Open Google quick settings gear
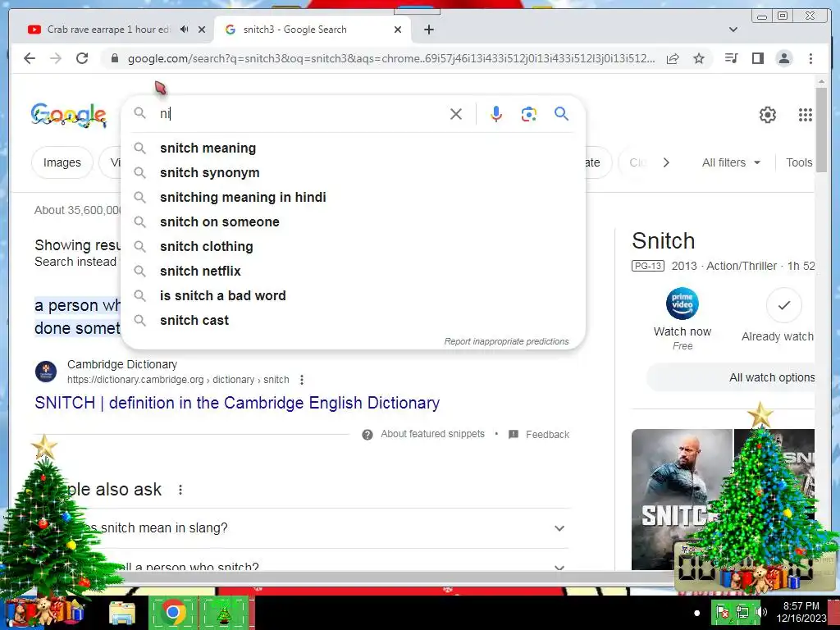This screenshot has width=840, height=630. [768, 115]
